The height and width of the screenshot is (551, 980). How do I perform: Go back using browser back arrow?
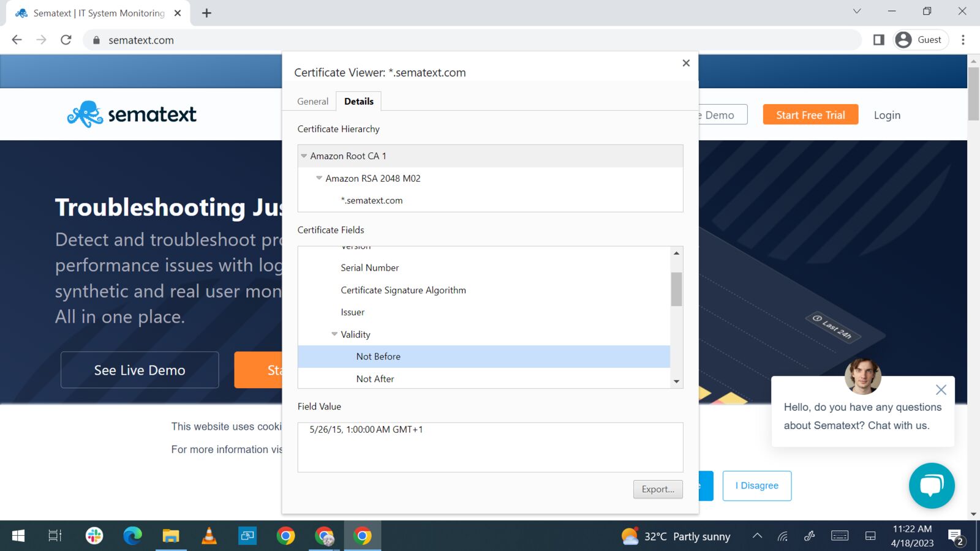tap(17, 40)
